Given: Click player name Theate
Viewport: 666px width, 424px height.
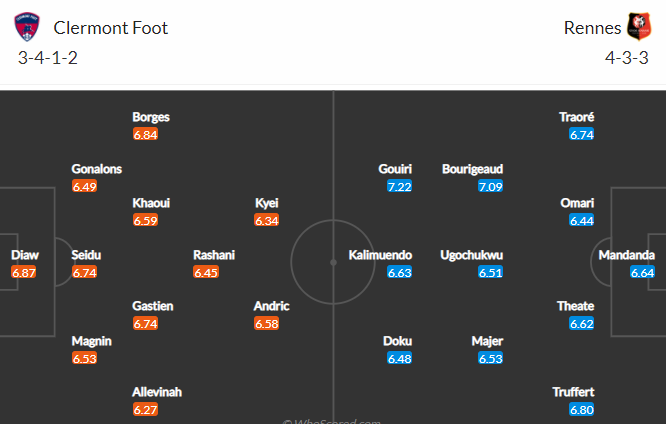Looking at the screenshot, I should pyautogui.click(x=576, y=306).
